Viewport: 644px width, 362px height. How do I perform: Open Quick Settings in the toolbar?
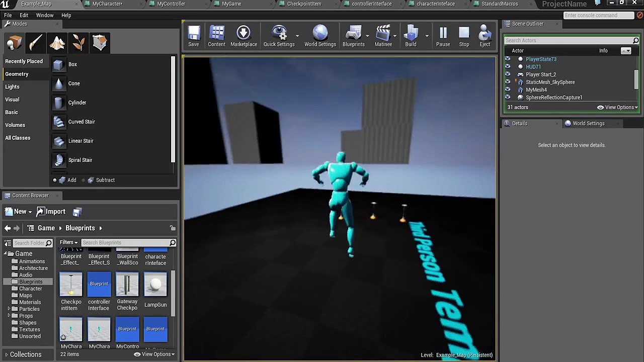[279, 36]
